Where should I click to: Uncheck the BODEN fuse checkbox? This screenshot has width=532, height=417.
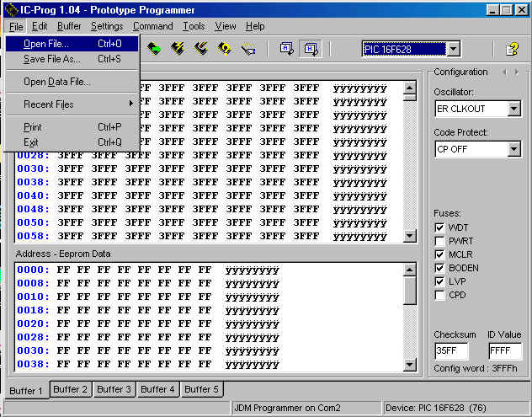(439, 268)
